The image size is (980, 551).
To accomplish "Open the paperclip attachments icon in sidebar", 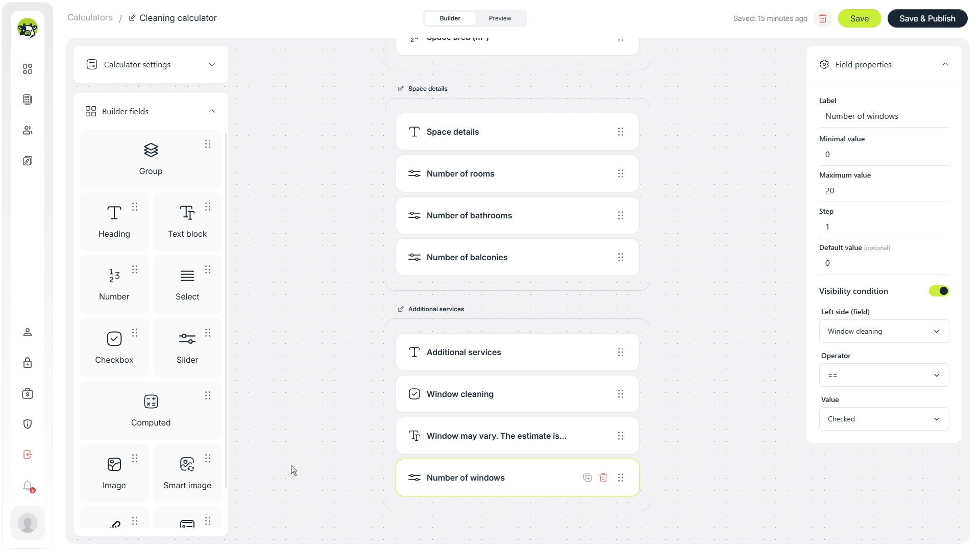I will tap(28, 161).
